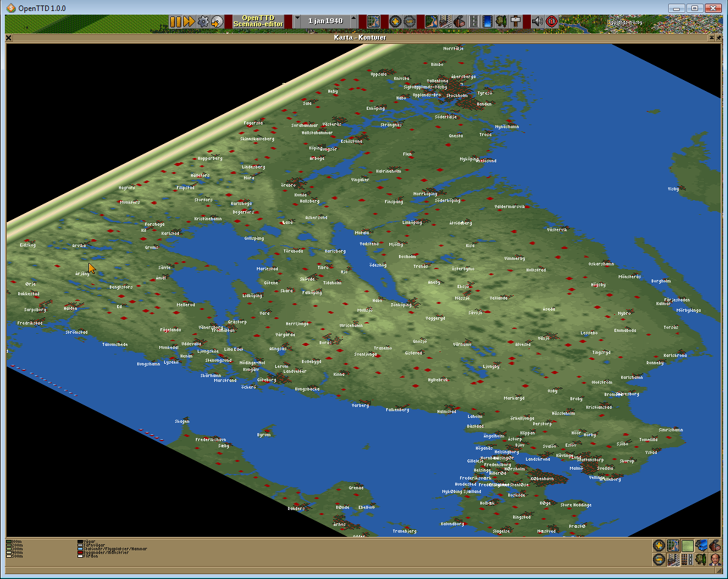Image resolution: width=728 pixels, height=579 pixels.
Task: Switch minimap to owners view
Action: pyautogui.click(x=715, y=559)
